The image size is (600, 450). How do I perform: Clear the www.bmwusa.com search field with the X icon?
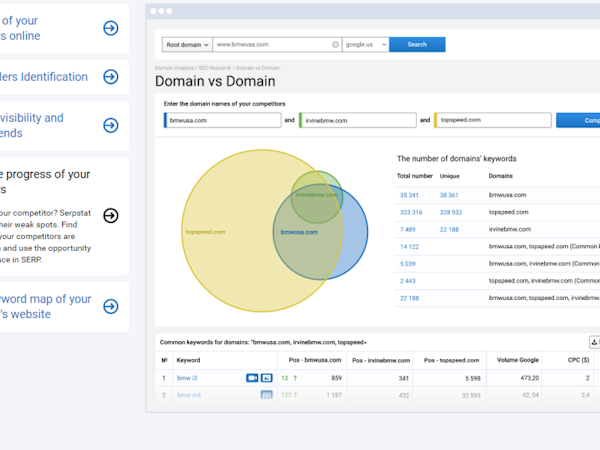(335, 44)
